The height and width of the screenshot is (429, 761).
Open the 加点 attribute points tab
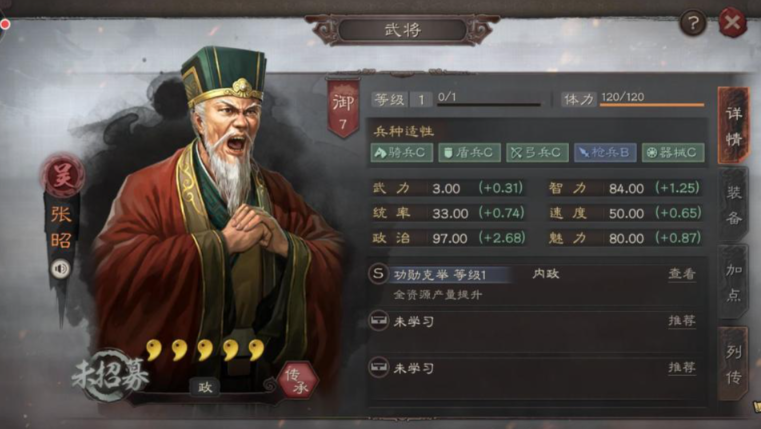733,282
